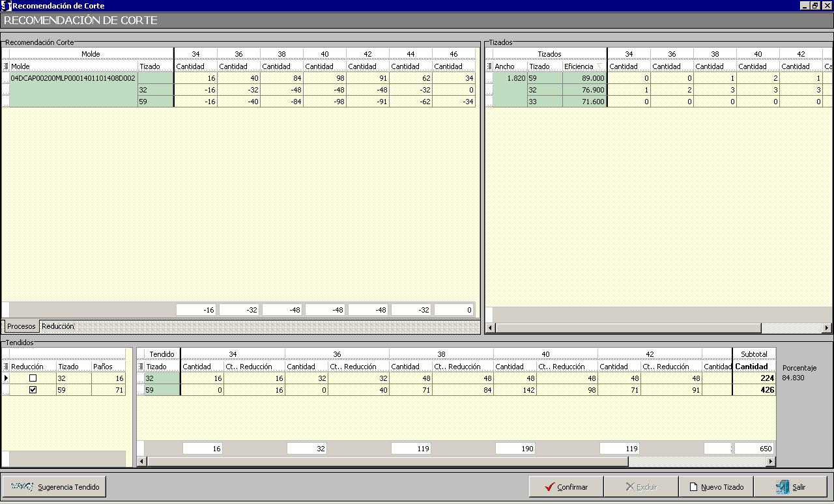The width and height of the screenshot is (834, 504).
Task: Click the Subtotal Cantidad total field showing 650
Action: (x=754, y=448)
